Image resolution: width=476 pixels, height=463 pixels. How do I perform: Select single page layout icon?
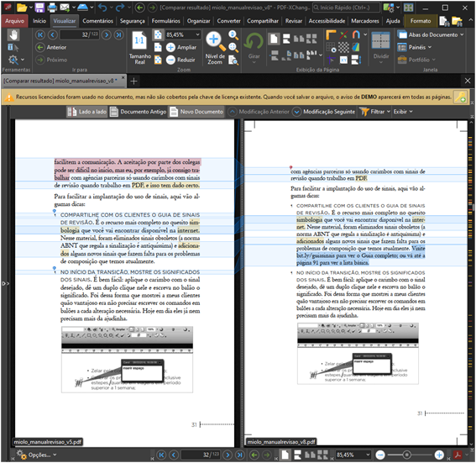[275, 39]
